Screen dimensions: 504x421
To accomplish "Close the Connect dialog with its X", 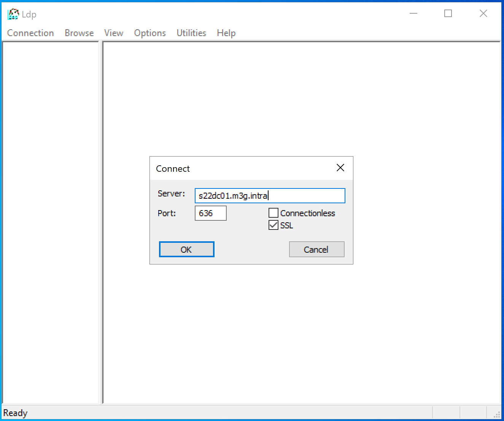I will 340,168.
